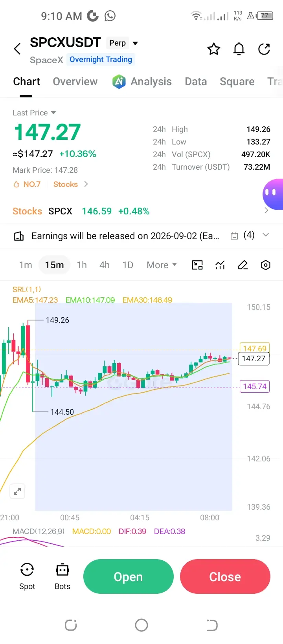Tap the red Close position button
Viewport: 283px width, 644px height.
(x=225, y=576)
